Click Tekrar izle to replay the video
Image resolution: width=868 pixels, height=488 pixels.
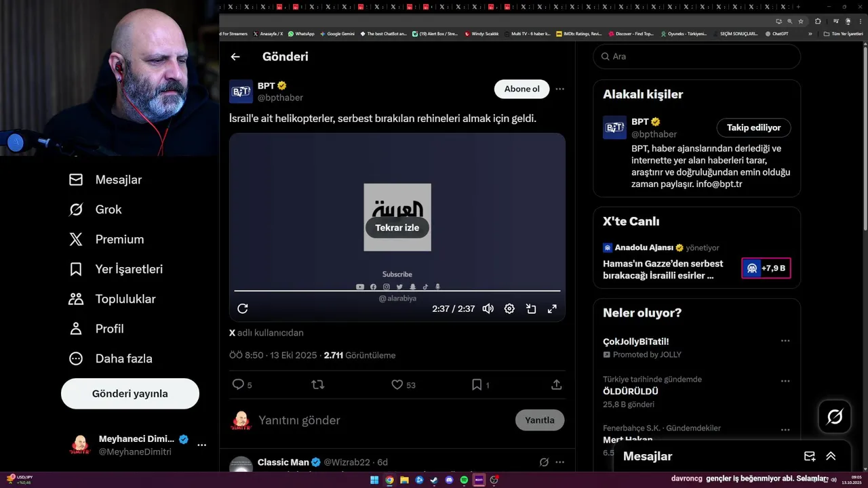pos(397,228)
